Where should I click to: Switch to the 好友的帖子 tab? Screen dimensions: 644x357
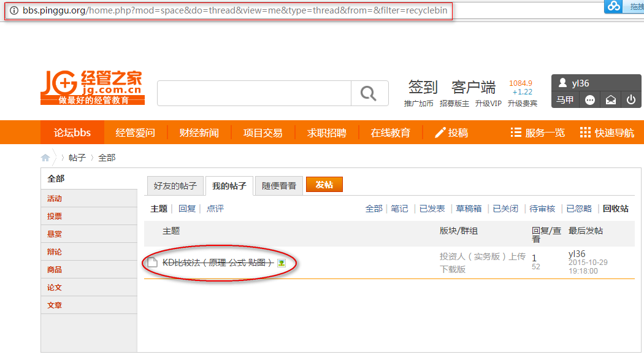(175, 186)
